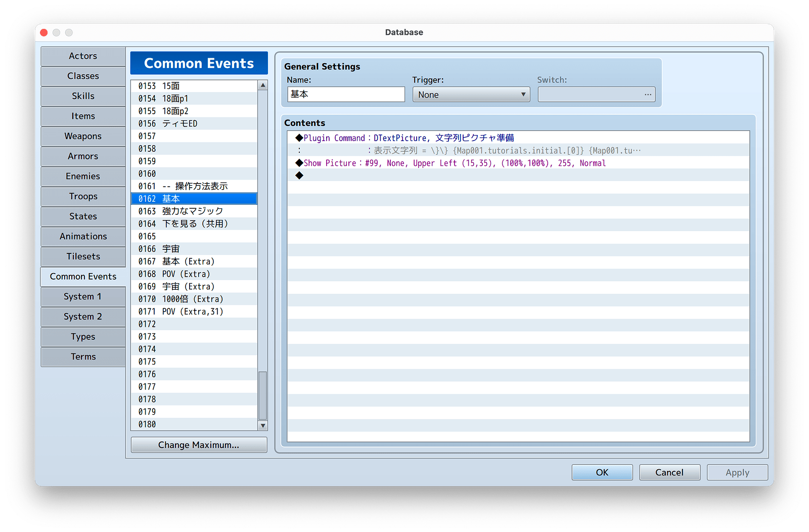Select common event 0166 宇宙
Viewport: 809px width, 532px height.
click(194, 249)
